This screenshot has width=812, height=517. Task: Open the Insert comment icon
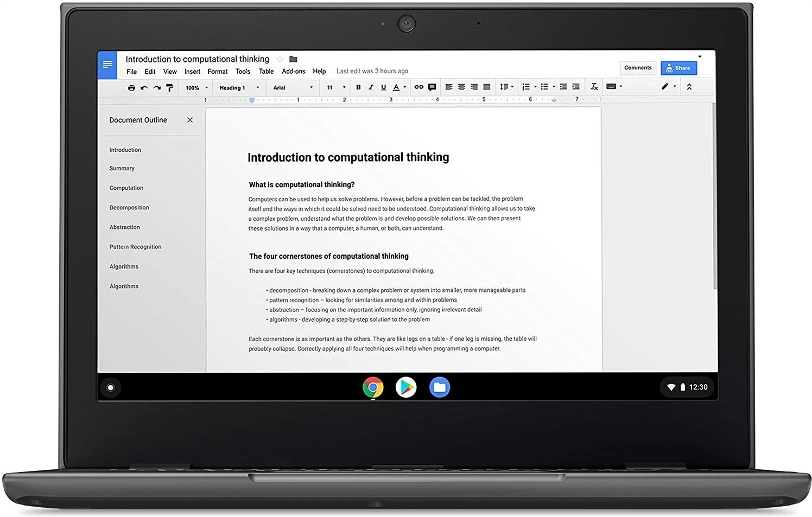[432, 87]
